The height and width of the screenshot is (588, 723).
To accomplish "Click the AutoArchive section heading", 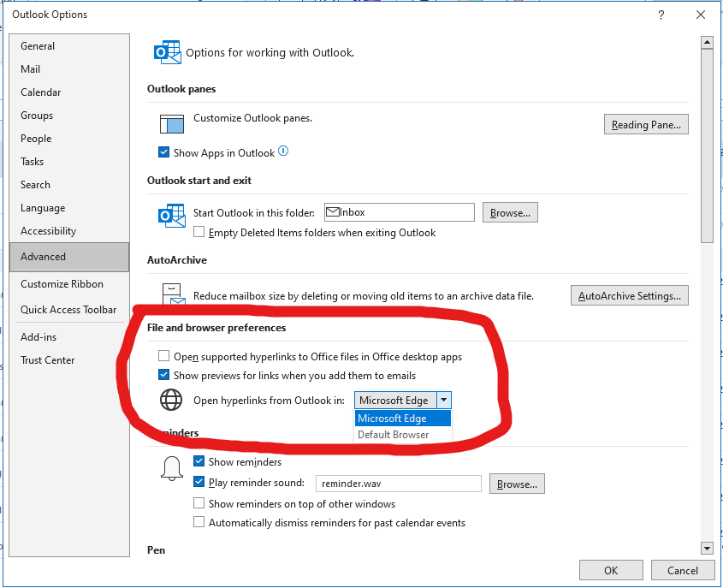I will click(x=177, y=260).
